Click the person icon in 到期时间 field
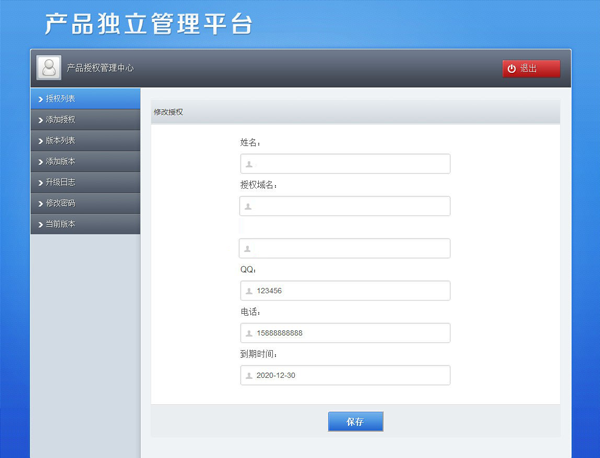Viewport: 600px width, 458px height. (x=249, y=376)
